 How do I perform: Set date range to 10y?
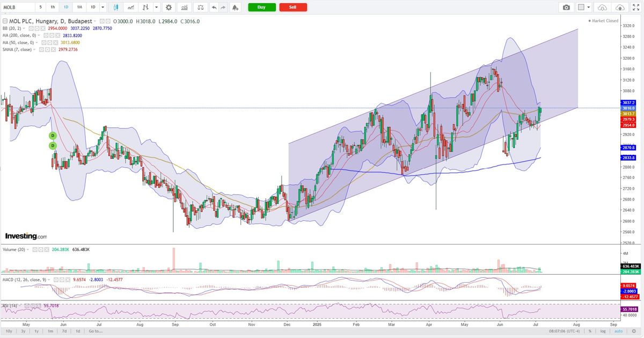9,331
